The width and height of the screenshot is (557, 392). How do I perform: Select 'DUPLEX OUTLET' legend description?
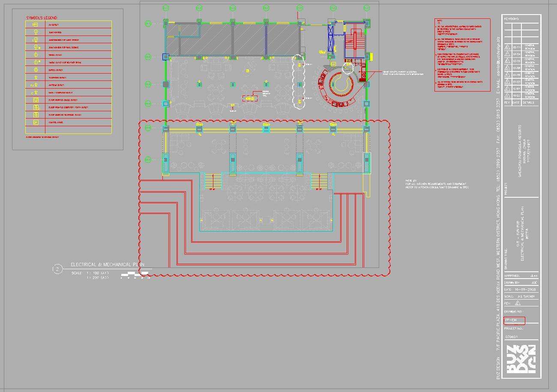click(56, 70)
